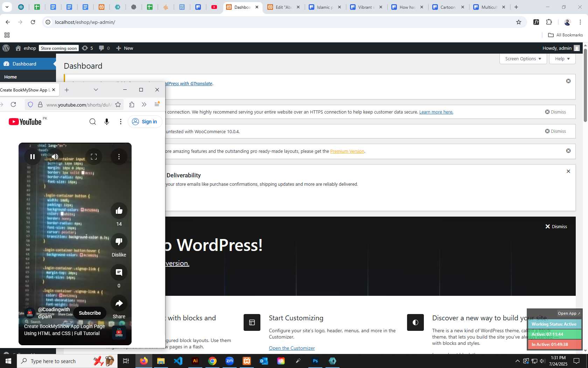Show more Firefox toolbar tools chevron

tap(144, 104)
